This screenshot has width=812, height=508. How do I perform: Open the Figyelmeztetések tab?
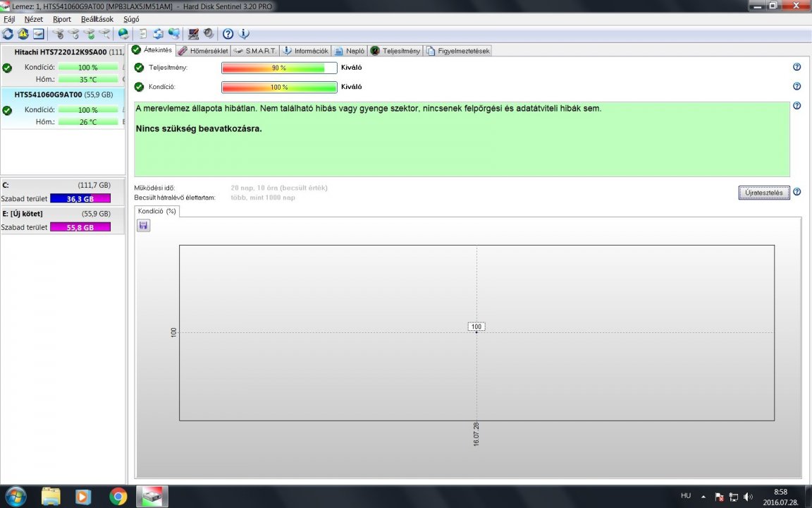coord(457,51)
